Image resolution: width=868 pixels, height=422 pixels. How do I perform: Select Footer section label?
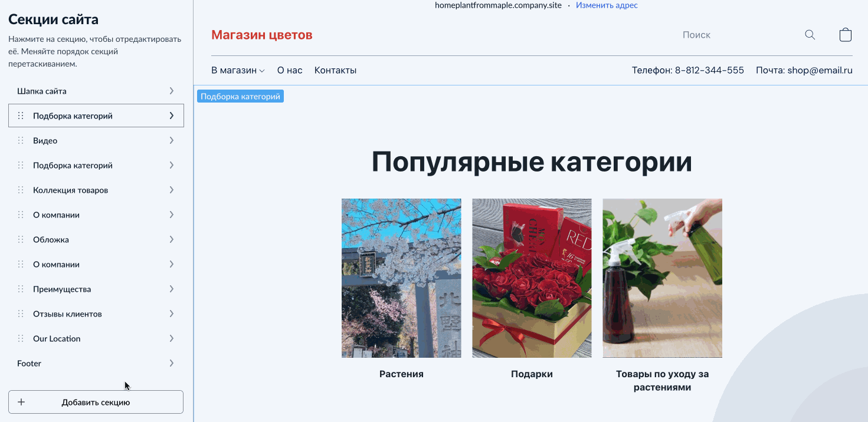pyautogui.click(x=29, y=363)
